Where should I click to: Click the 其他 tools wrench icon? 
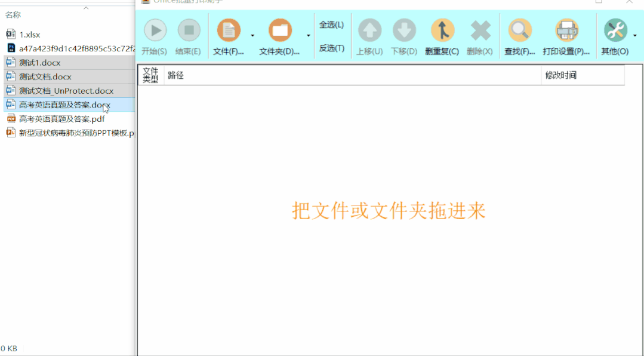(x=616, y=30)
